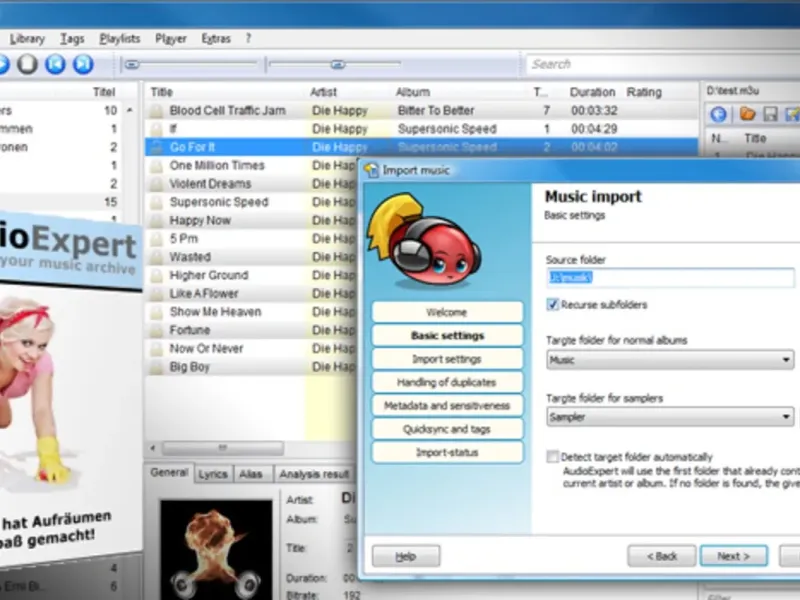Click the red headphone mascot image
This screenshot has width=800, height=600.
pos(424,240)
